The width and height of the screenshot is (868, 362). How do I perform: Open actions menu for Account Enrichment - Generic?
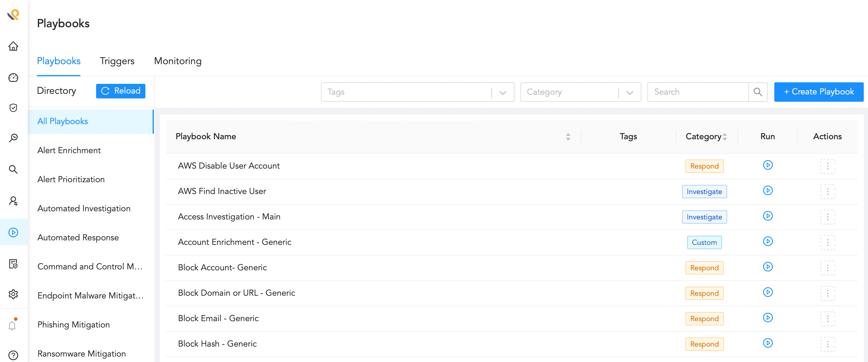827,242
